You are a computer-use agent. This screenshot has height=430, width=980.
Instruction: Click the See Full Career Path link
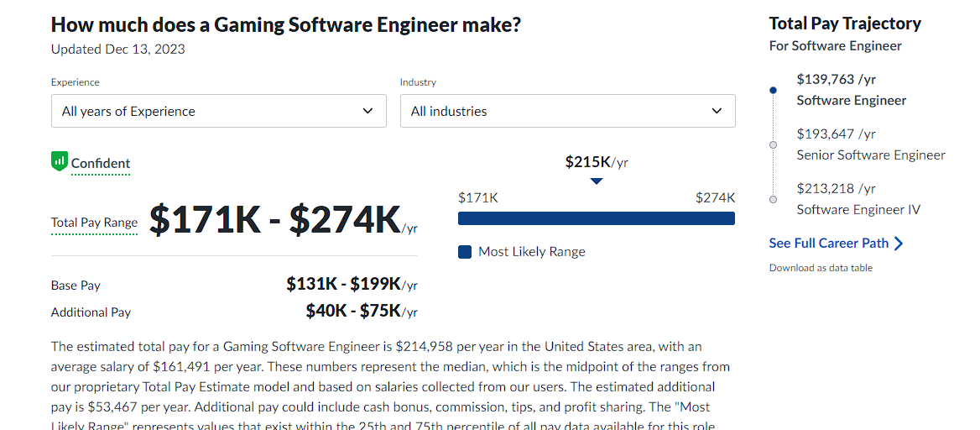[x=829, y=243]
